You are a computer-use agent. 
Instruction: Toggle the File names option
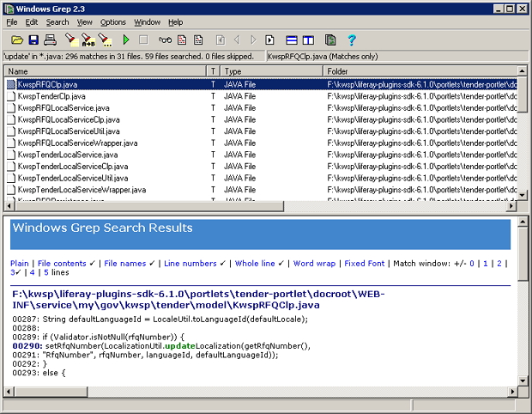(125, 264)
